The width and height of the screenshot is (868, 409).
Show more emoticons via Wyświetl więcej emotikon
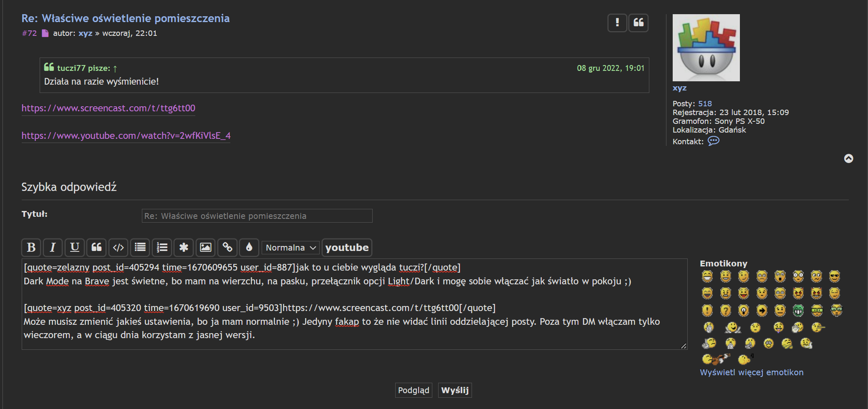[751, 372]
